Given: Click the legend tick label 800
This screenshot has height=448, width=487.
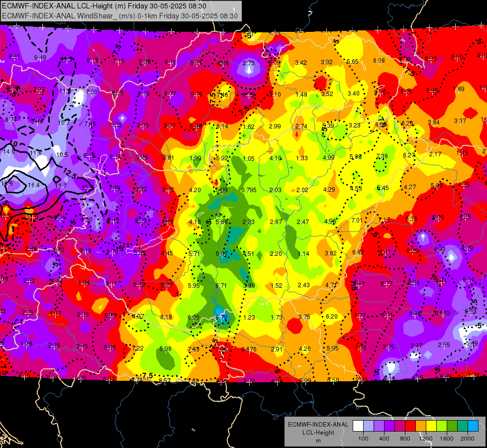Looking at the screenshot, I should (x=405, y=439).
